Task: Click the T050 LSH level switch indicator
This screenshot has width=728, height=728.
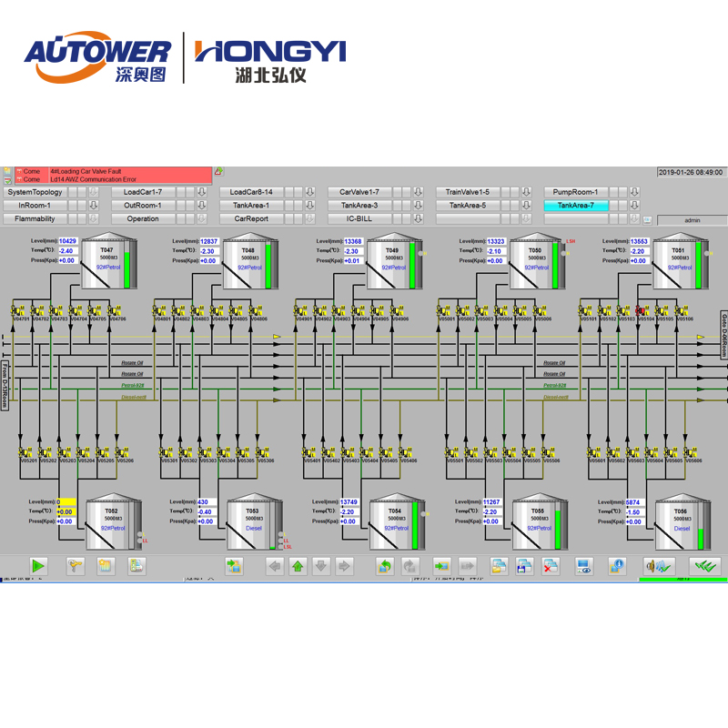Action: click(571, 241)
